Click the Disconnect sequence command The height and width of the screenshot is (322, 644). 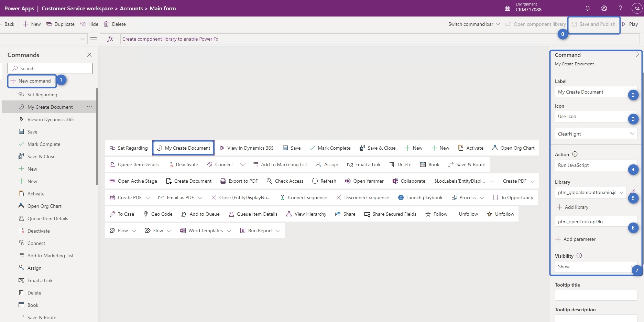362,197
